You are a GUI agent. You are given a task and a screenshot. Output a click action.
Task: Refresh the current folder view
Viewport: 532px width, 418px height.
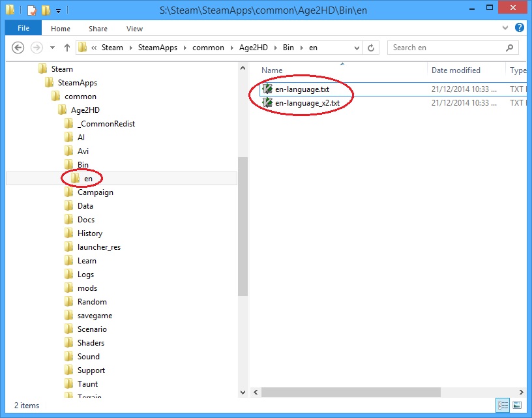pyautogui.click(x=371, y=48)
